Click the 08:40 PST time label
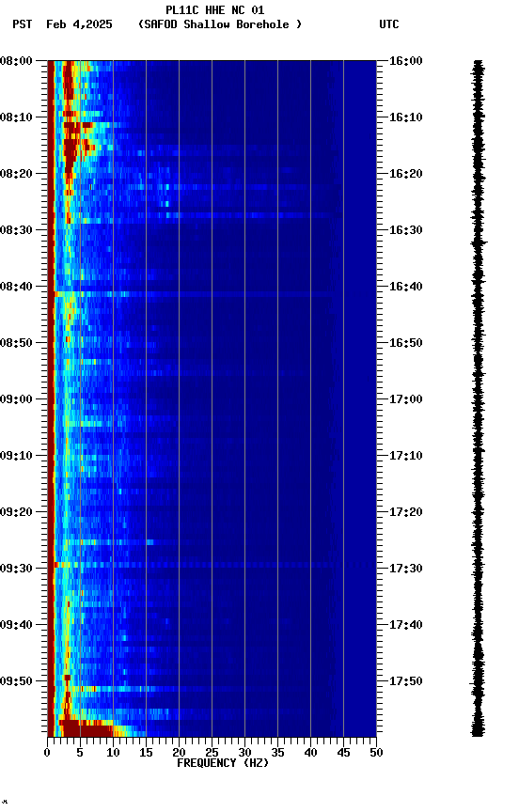The height and width of the screenshot is (812, 519). (x=16, y=287)
